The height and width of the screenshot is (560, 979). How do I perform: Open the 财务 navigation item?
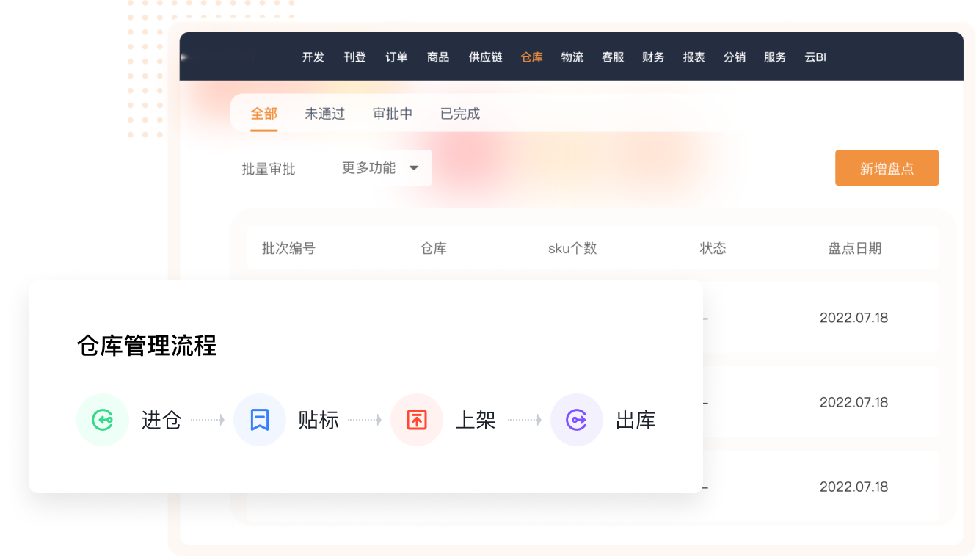[x=653, y=57]
